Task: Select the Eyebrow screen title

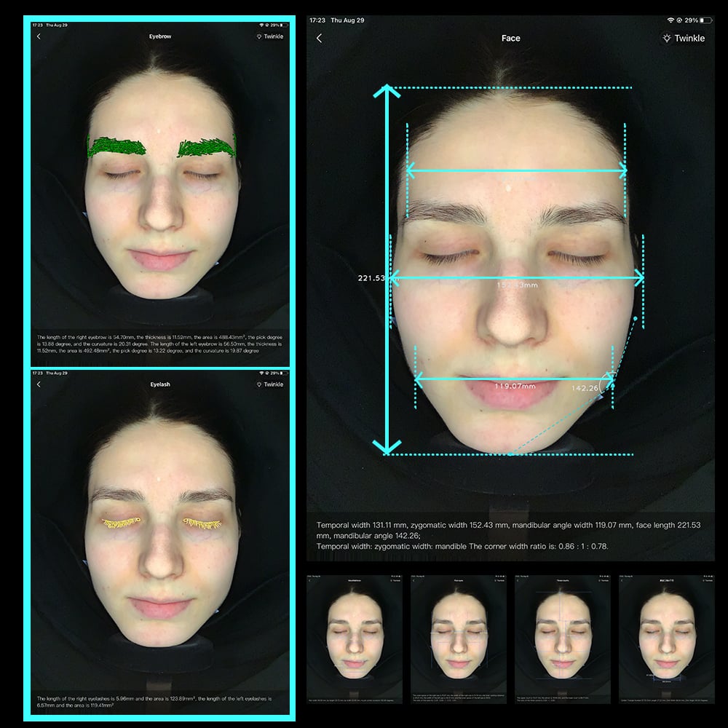Action: pos(160,36)
